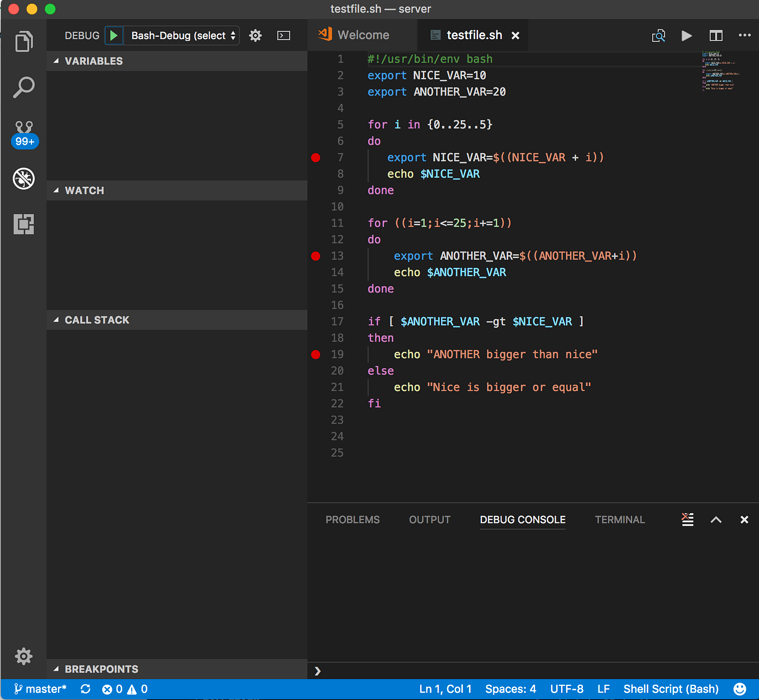
Task: Open the Debug Console icon in debug toolbar
Action: (x=284, y=36)
